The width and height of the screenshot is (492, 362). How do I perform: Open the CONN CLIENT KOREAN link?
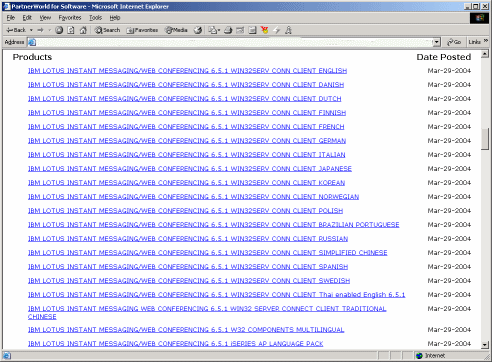point(186,183)
